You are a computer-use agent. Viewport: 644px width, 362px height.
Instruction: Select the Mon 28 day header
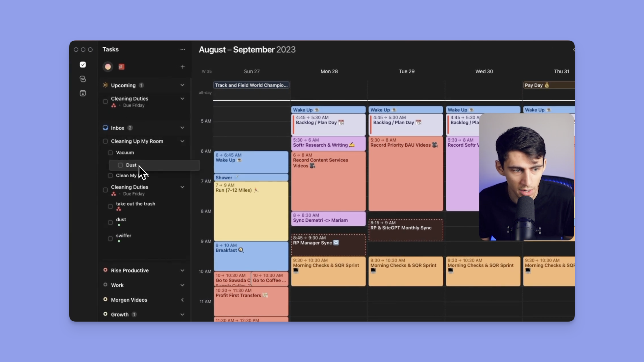[329, 71]
